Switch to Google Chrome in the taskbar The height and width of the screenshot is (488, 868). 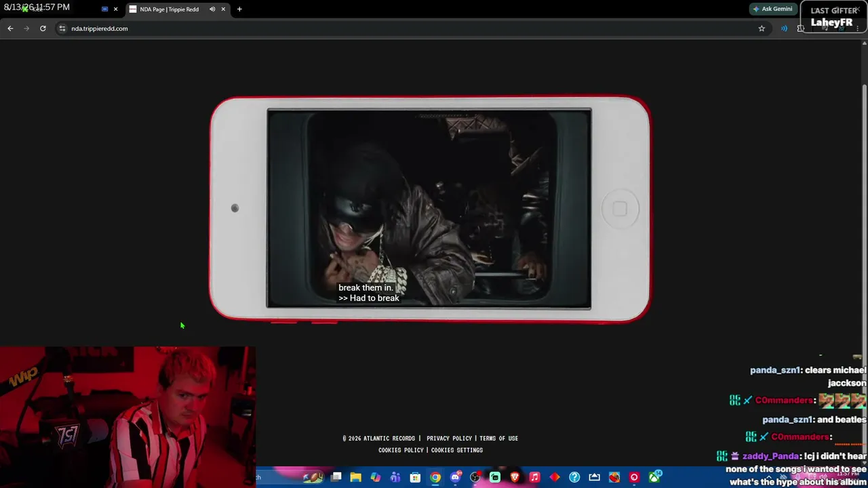point(435,477)
